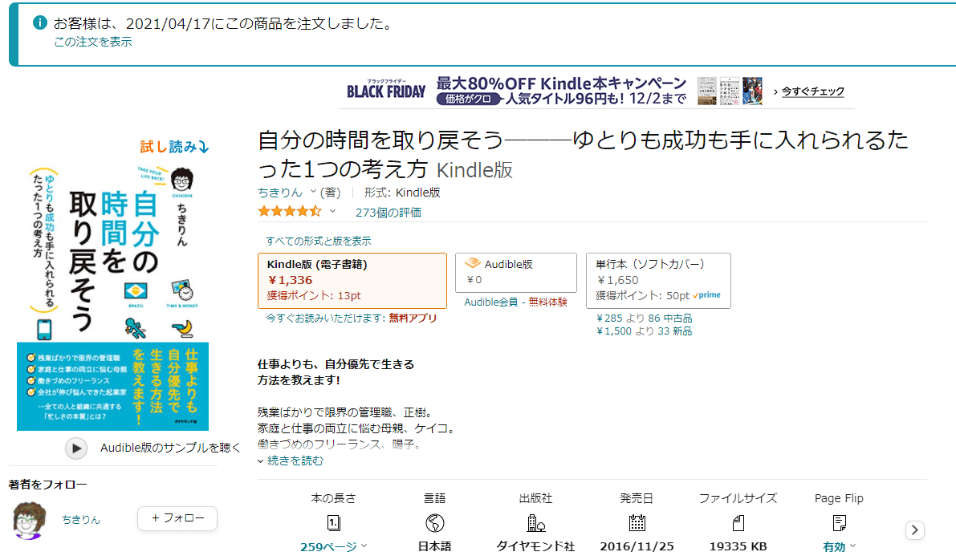Select the 単行本 (ソフトカバー) format

(658, 280)
